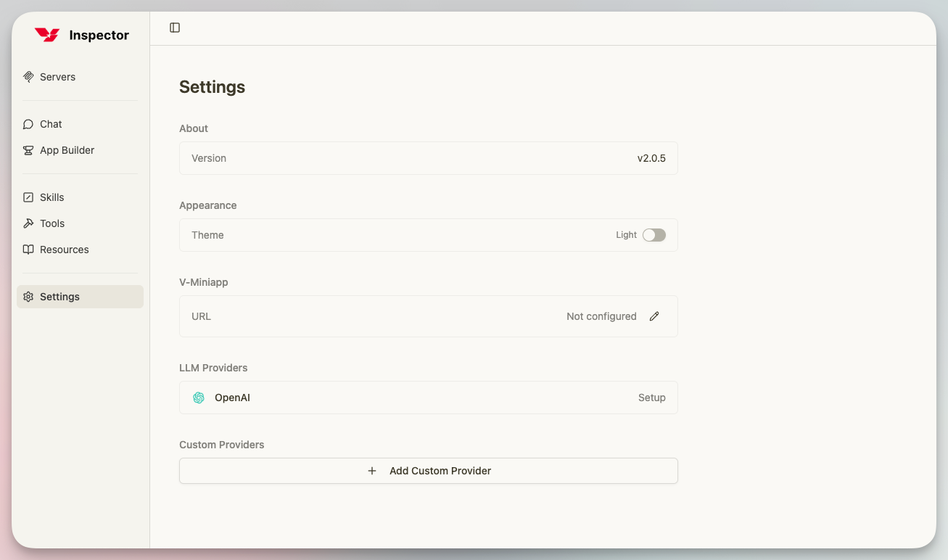This screenshot has width=948, height=560.
Task: Click the Settings gear icon
Action: tap(28, 297)
